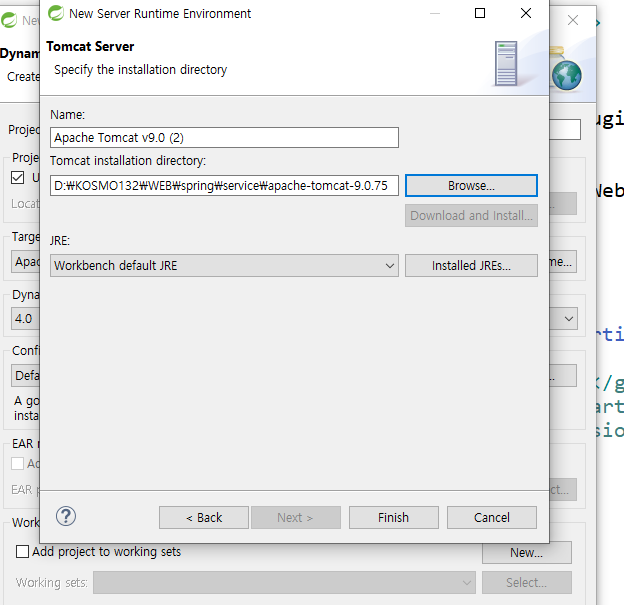624x605 pixels.
Task: Maximize the New Server Runtime Environment dialog
Action: (480, 13)
